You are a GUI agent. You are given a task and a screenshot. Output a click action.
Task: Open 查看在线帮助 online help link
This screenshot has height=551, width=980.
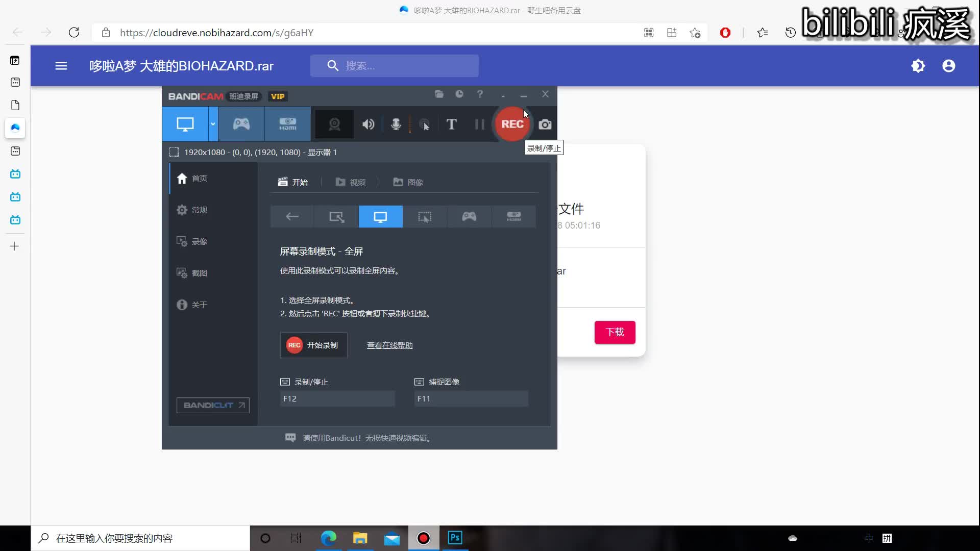(389, 345)
